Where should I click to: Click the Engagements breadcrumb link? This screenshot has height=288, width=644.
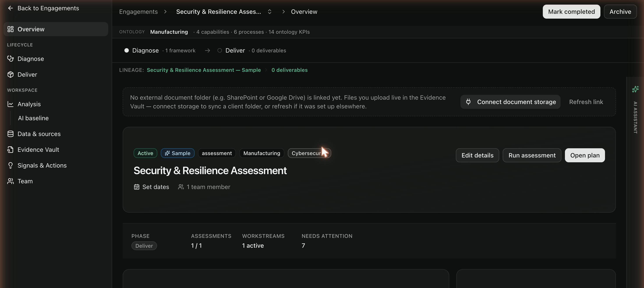pyautogui.click(x=138, y=12)
